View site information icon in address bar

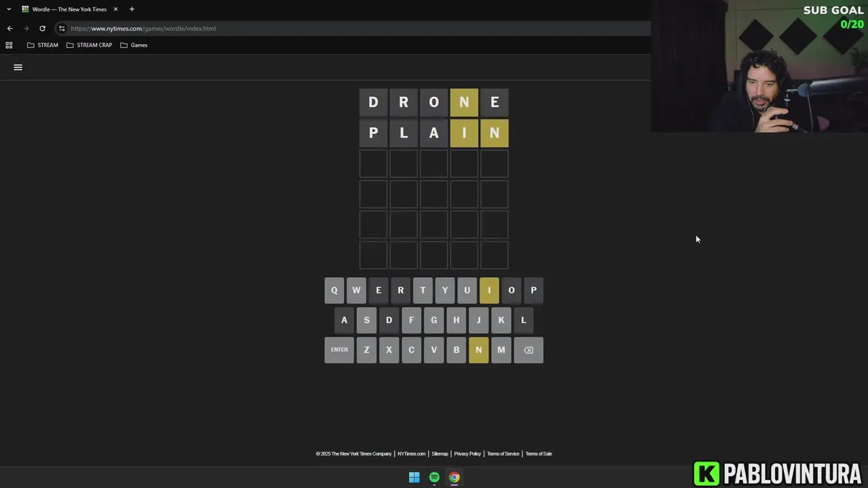(x=61, y=28)
